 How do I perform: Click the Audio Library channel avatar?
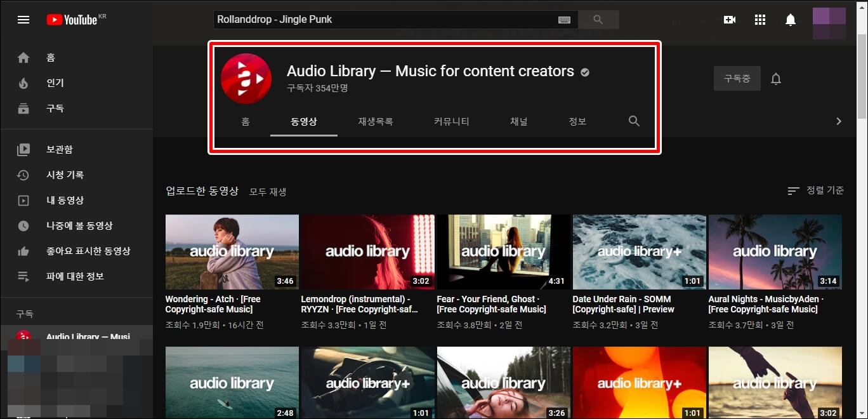coord(246,79)
